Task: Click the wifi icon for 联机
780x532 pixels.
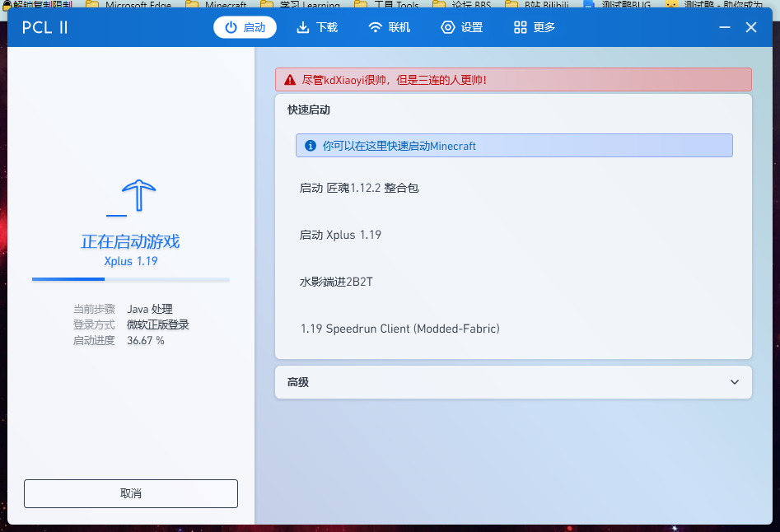Action: tap(375, 27)
